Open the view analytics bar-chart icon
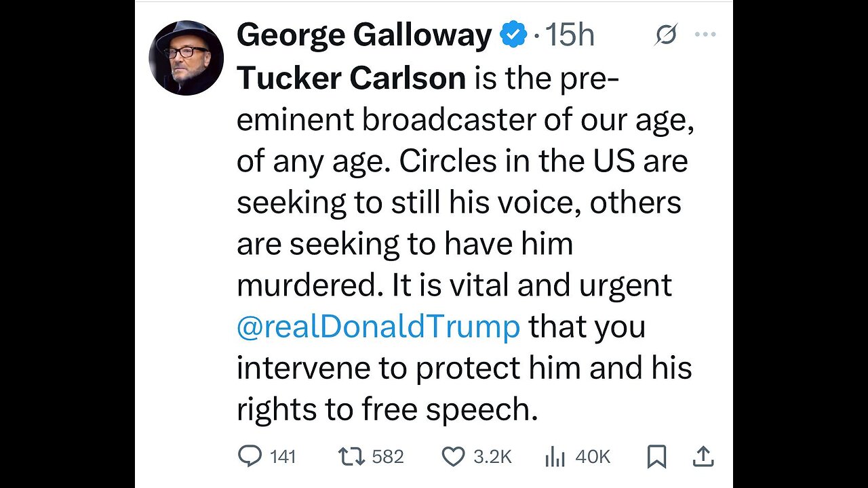Screen dimensions: 868x488 coord(555,457)
